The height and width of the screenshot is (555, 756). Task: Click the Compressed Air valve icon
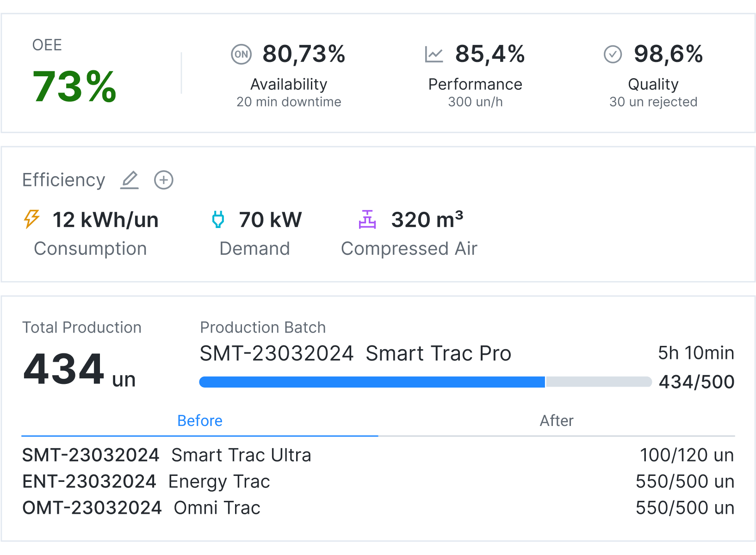pyautogui.click(x=367, y=220)
